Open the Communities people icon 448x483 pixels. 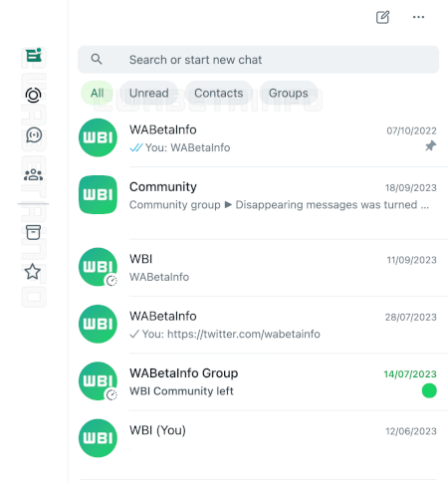(33, 174)
